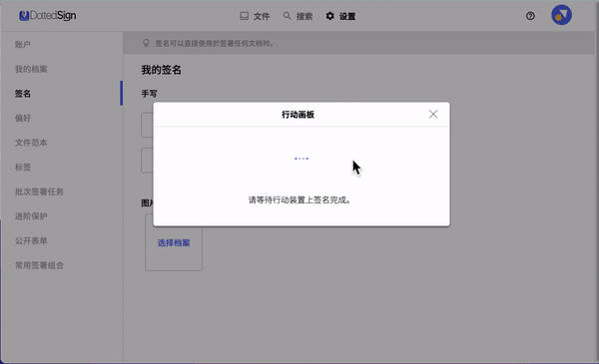599x364 pixels.
Task: Select 文件范本 in the sidebar
Action: pos(31,143)
